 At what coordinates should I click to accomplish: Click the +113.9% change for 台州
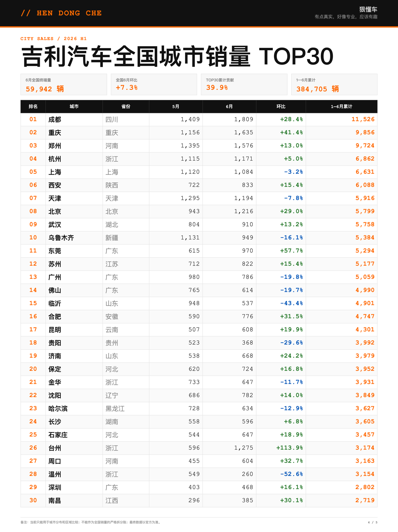click(289, 448)
